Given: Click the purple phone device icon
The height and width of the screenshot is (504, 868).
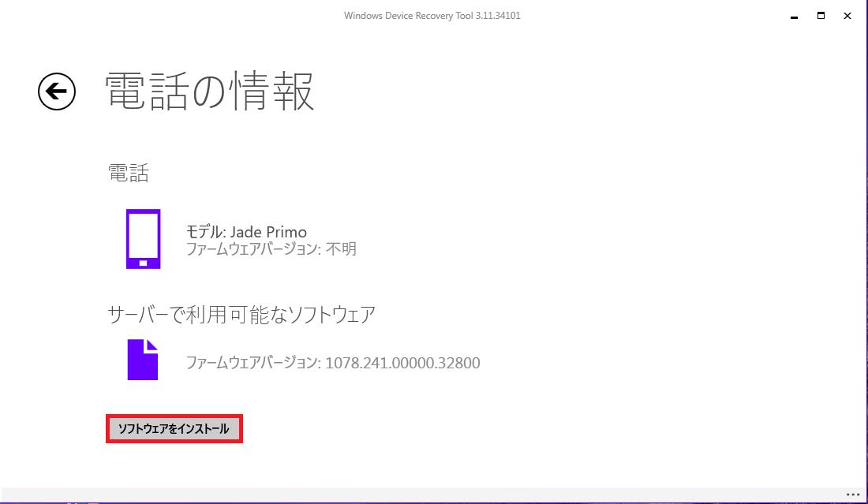Looking at the screenshot, I should click(144, 239).
